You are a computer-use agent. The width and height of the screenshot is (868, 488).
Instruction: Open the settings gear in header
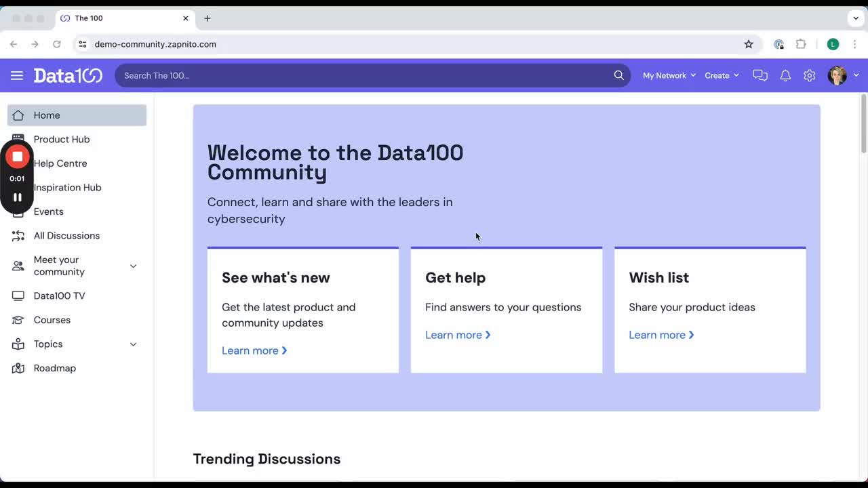809,75
